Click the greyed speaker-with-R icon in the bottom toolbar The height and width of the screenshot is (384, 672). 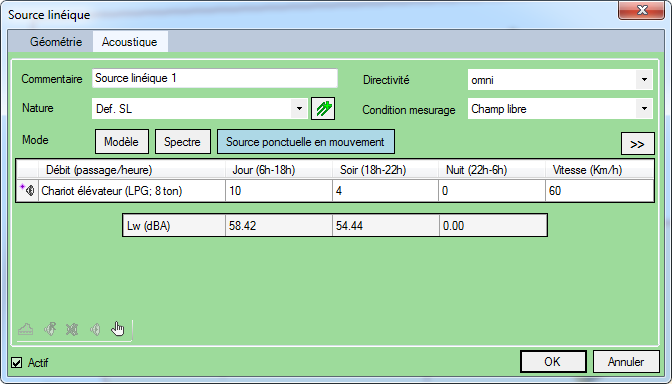50,329
